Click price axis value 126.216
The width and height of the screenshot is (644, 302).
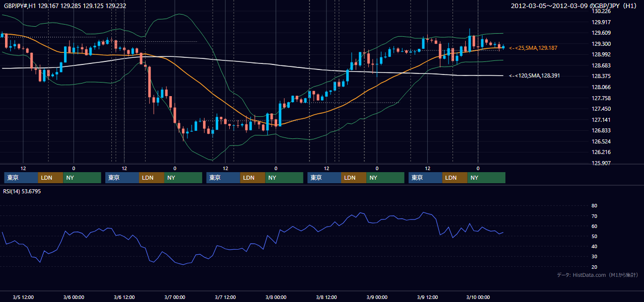click(601, 152)
